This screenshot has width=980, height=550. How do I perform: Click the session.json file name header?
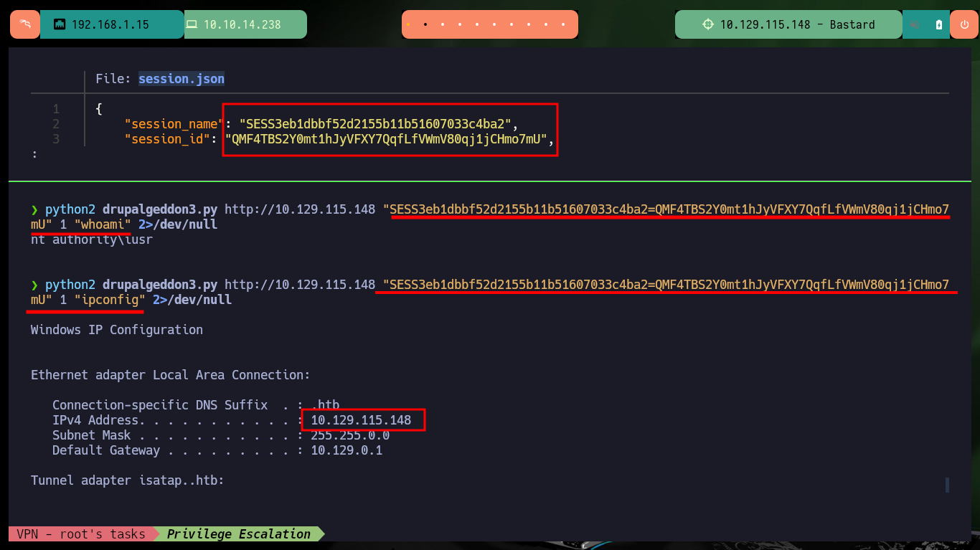pos(182,79)
